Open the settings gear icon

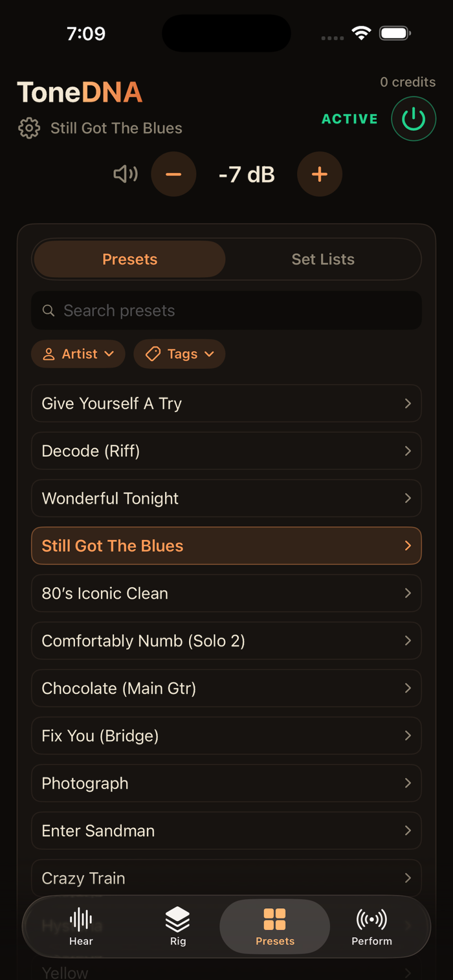[29, 128]
